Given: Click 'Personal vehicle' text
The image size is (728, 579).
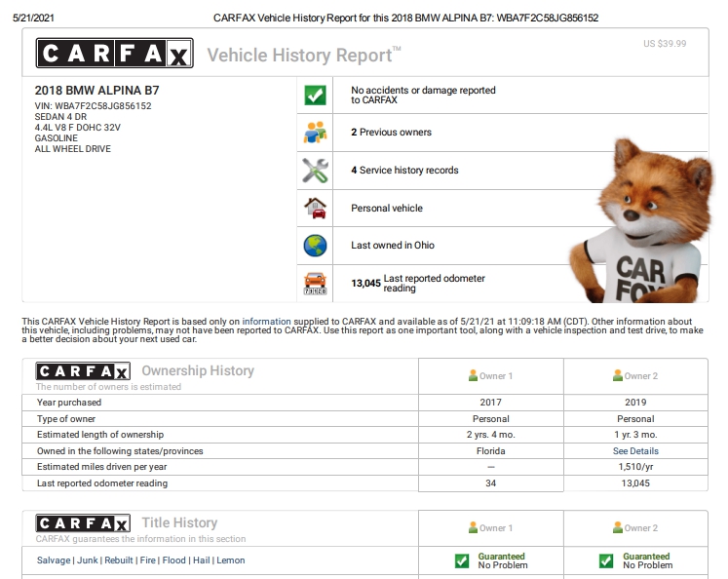Looking at the screenshot, I should point(387,208).
